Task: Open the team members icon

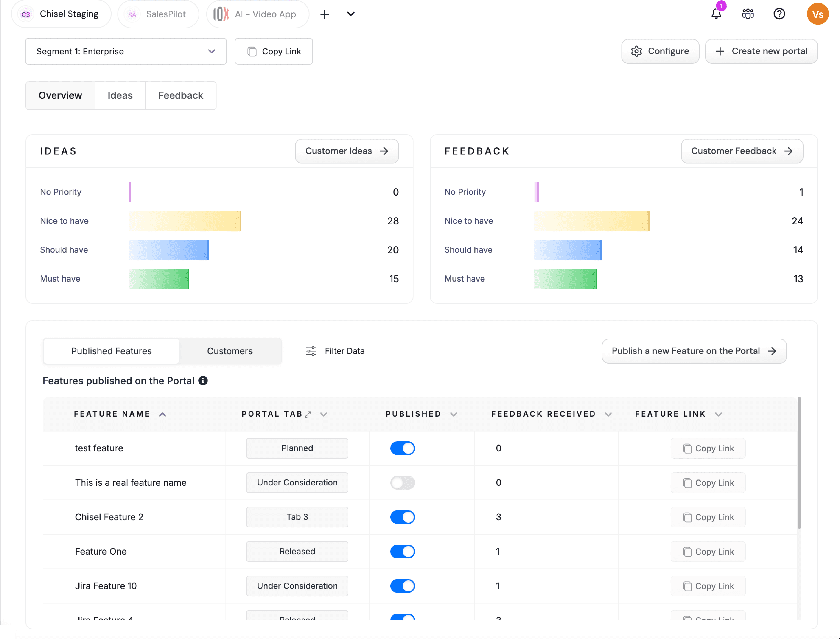Action: point(748,14)
